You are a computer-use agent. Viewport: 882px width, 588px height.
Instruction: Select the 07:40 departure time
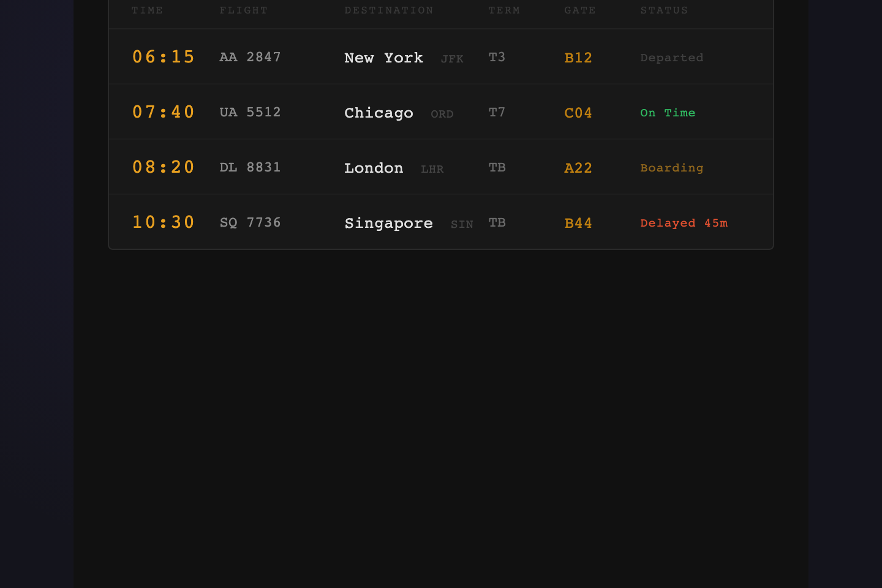164,112
